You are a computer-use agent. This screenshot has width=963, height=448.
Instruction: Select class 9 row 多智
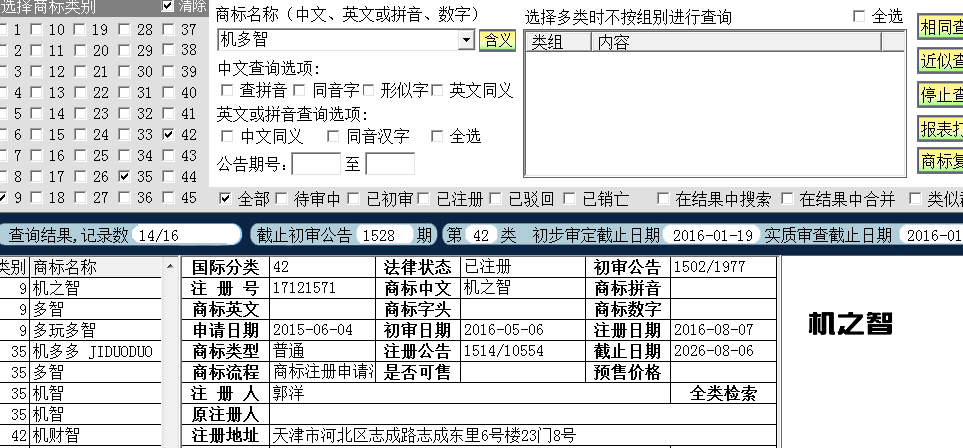(x=96, y=308)
